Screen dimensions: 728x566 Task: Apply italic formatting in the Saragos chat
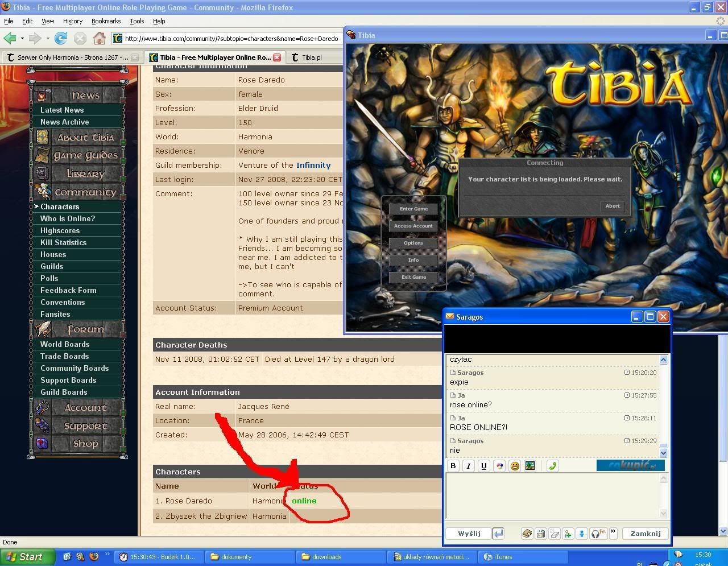[x=469, y=465]
